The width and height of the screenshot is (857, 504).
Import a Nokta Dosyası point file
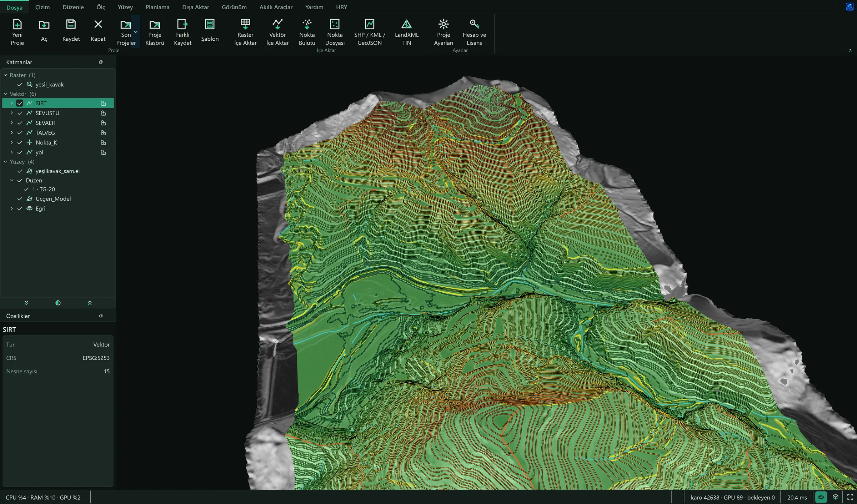coord(335,32)
